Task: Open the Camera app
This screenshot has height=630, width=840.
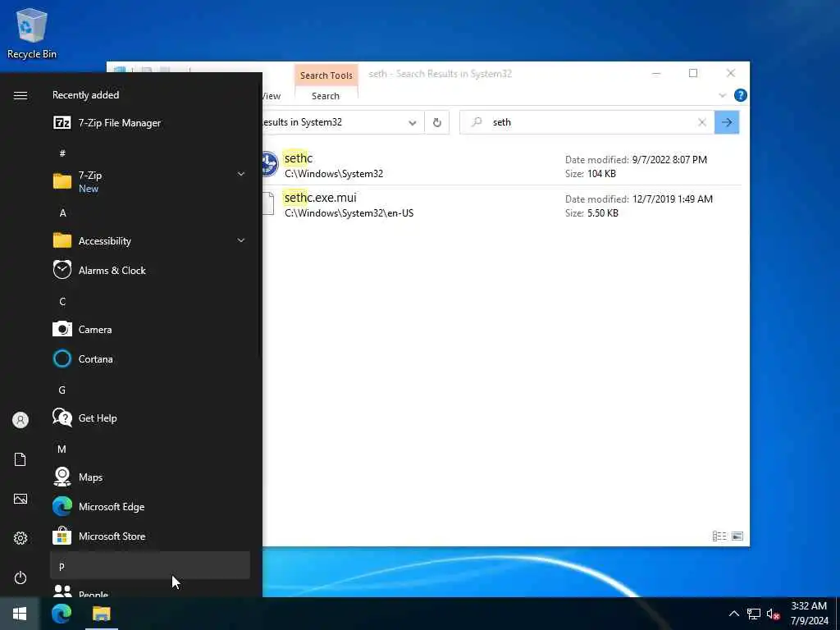Action: click(x=150, y=329)
